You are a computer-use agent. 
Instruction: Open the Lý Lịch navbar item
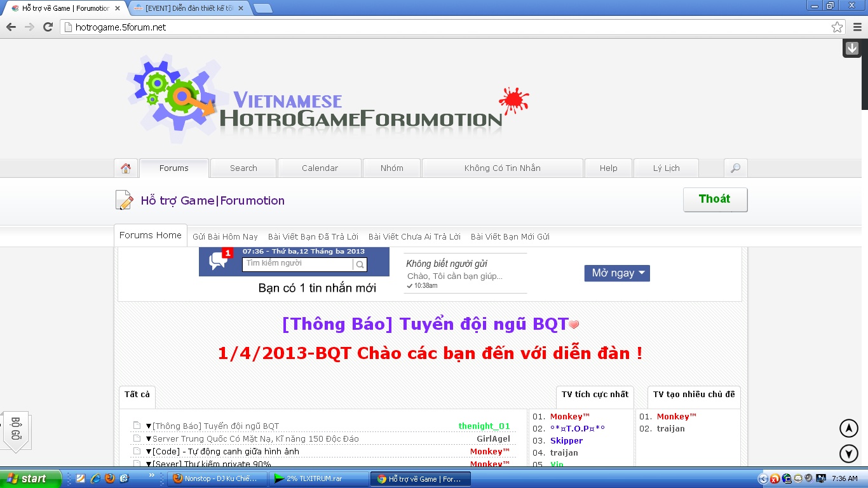click(667, 168)
